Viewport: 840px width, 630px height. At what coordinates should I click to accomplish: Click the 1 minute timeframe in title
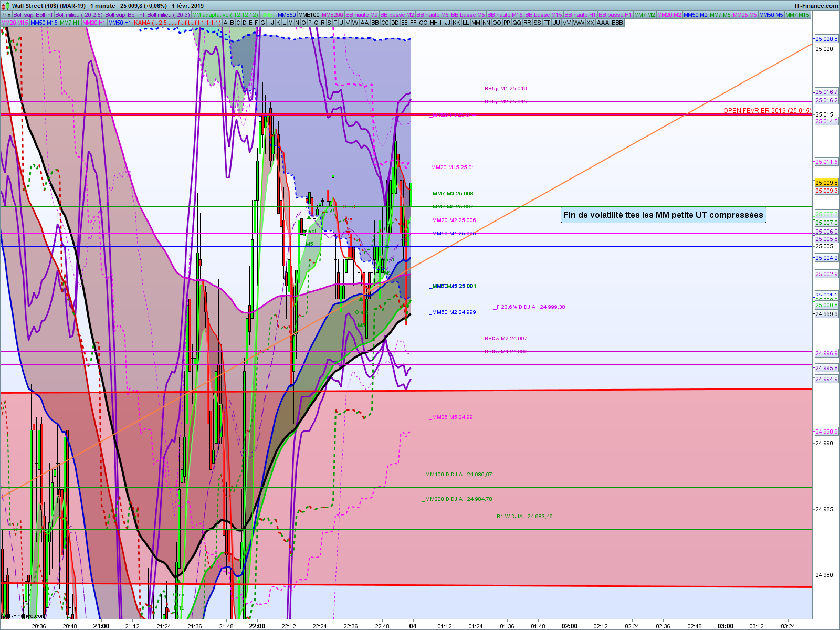pos(102,6)
